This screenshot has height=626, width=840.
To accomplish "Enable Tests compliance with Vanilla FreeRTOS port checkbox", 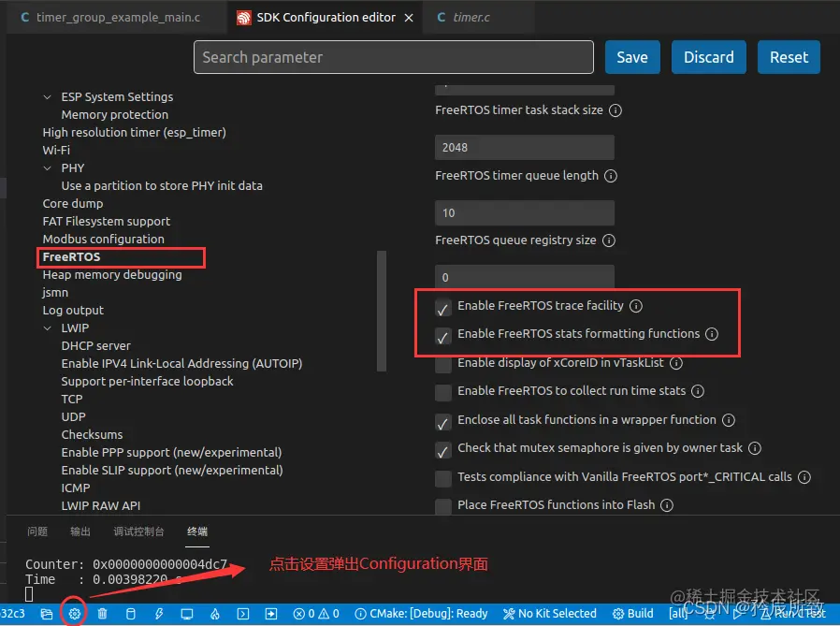I will [443, 478].
